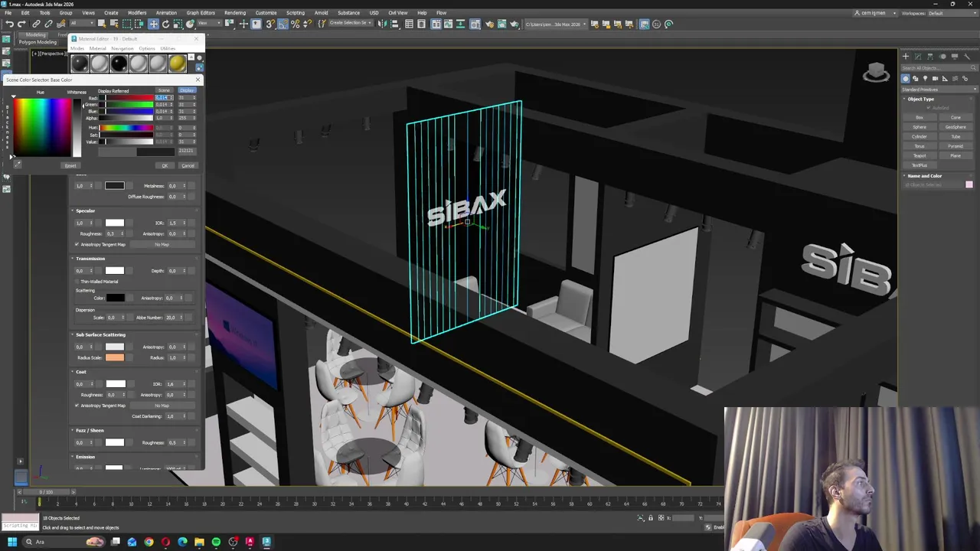Click the yellow material sample sphere
The image size is (980, 551).
[177, 64]
